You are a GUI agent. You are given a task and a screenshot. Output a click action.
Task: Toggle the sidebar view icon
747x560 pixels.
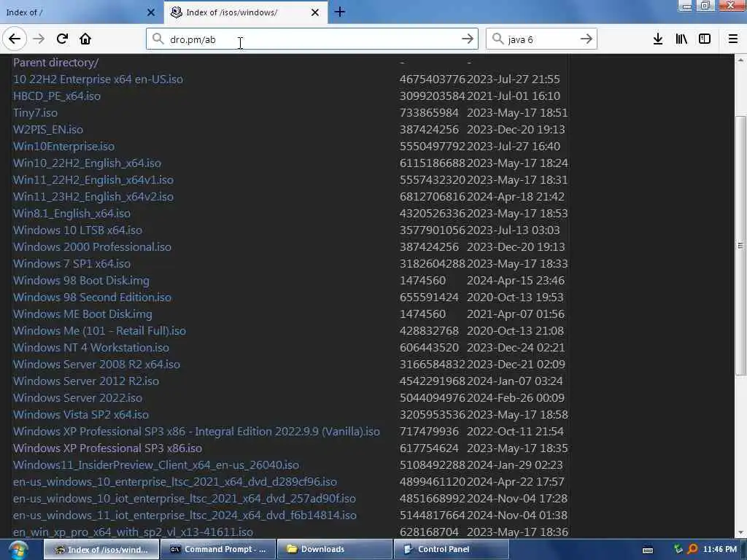point(705,39)
